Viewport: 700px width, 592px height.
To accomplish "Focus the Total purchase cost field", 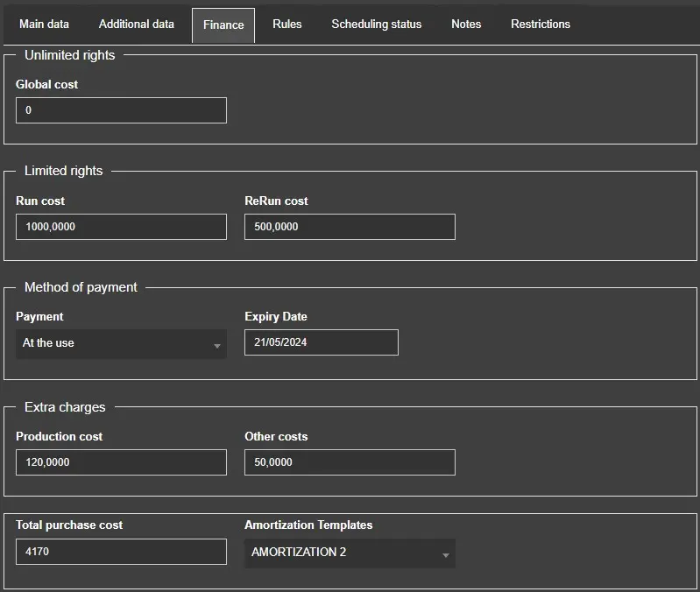I will (121, 552).
